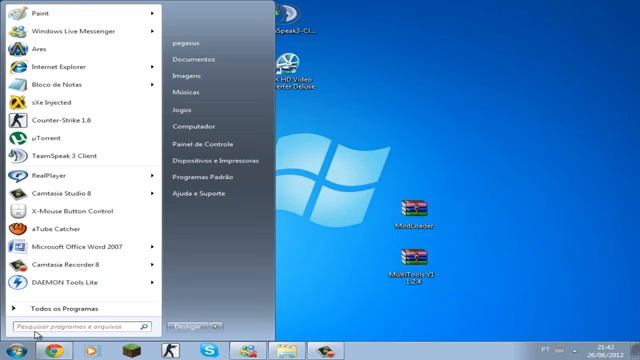Open Skype on the taskbar
Viewport: 640px width, 360px height.
click(x=209, y=351)
